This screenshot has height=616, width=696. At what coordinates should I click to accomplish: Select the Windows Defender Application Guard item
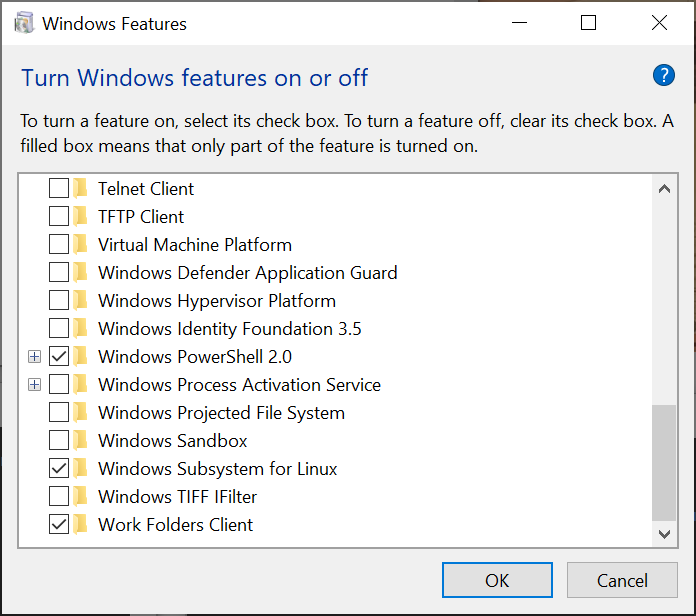pyautogui.click(x=247, y=273)
